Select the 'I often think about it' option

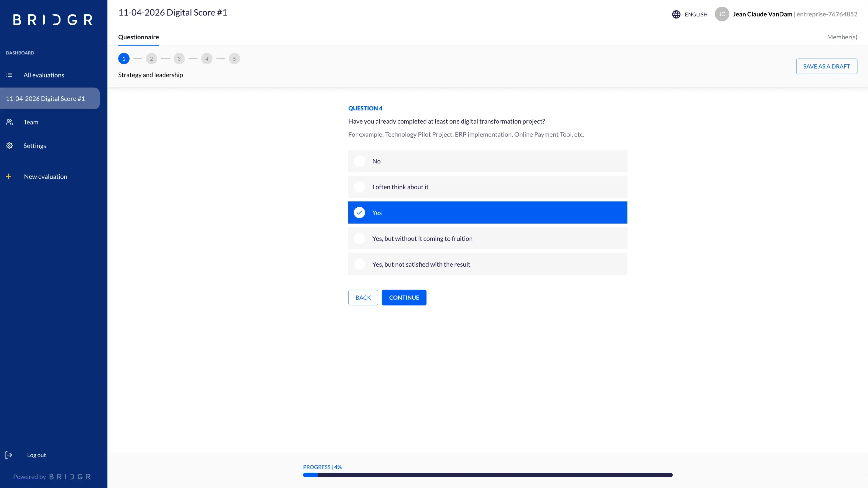[x=488, y=187]
